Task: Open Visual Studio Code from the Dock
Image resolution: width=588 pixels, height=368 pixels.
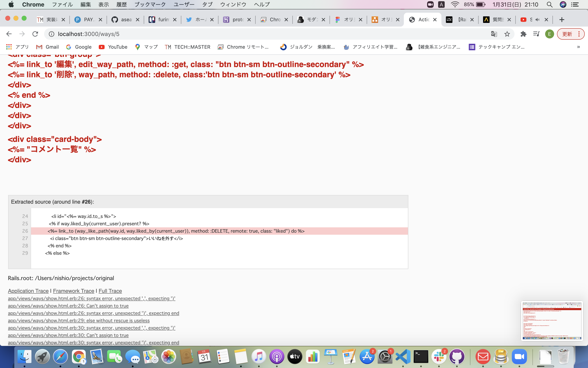Action: pos(403,357)
